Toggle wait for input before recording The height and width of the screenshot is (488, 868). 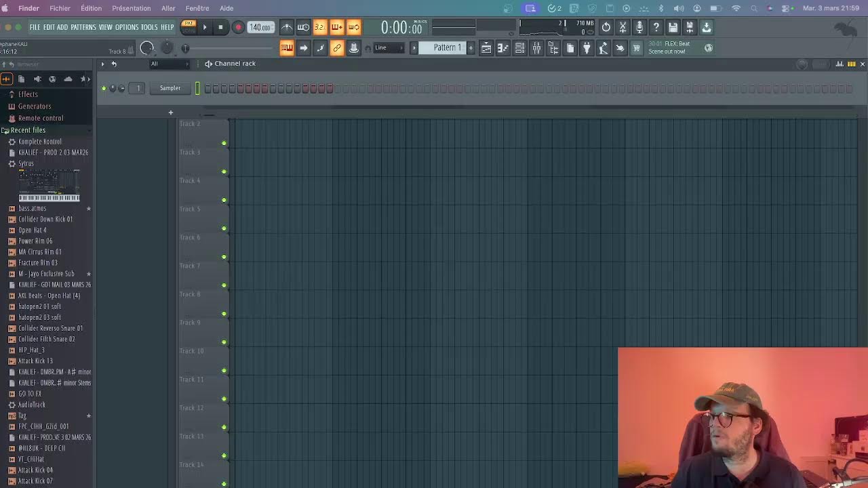coord(303,27)
